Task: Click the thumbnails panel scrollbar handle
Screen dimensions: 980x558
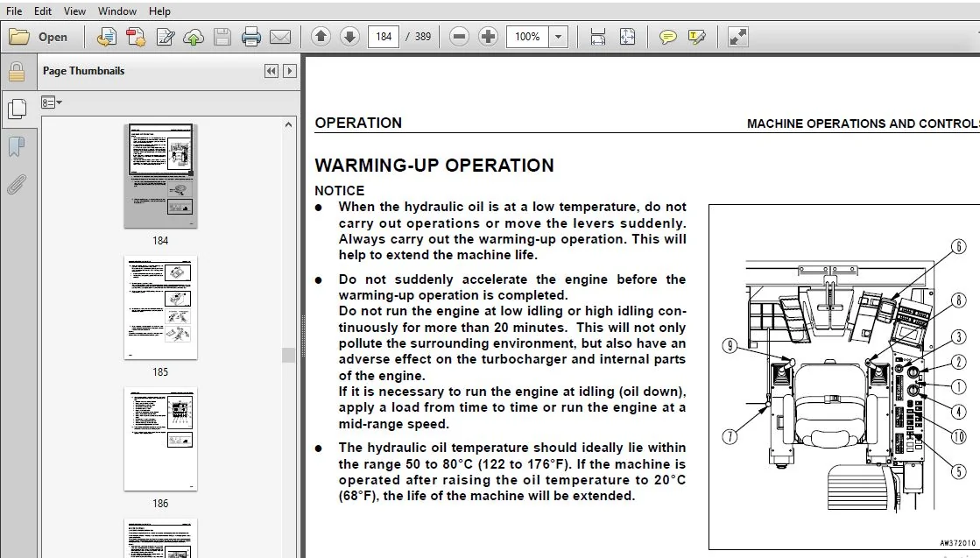Action: tap(288, 355)
